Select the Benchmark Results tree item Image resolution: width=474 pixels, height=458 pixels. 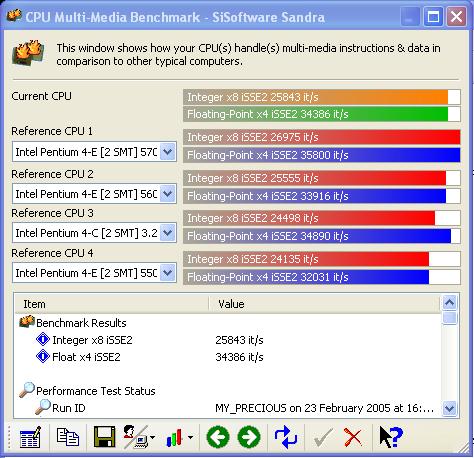pos(81,323)
